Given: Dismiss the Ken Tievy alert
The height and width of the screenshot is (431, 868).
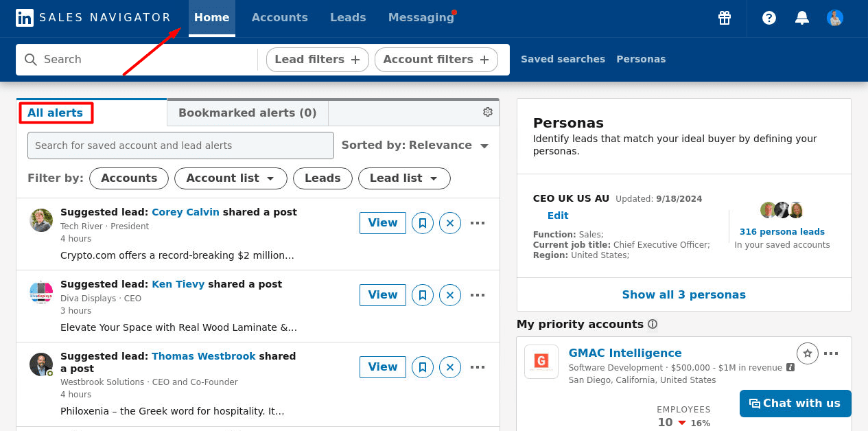Looking at the screenshot, I should click(450, 295).
